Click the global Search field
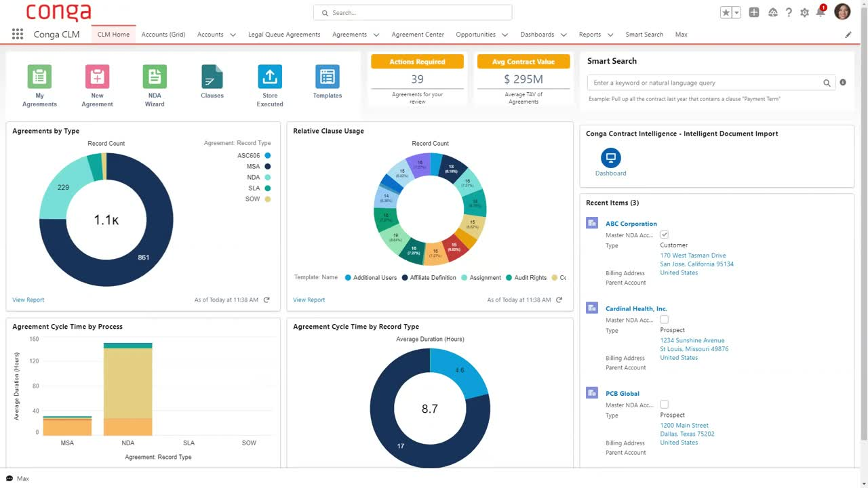 (x=412, y=12)
